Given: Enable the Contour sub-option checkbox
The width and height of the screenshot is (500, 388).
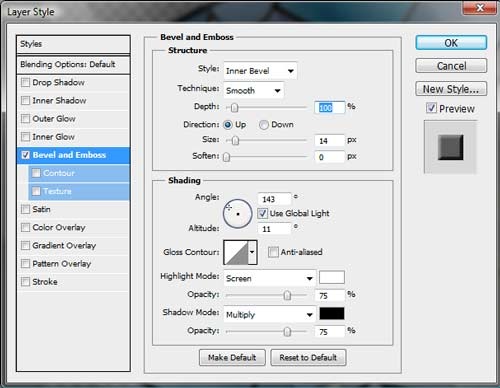Looking at the screenshot, I should [36, 173].
